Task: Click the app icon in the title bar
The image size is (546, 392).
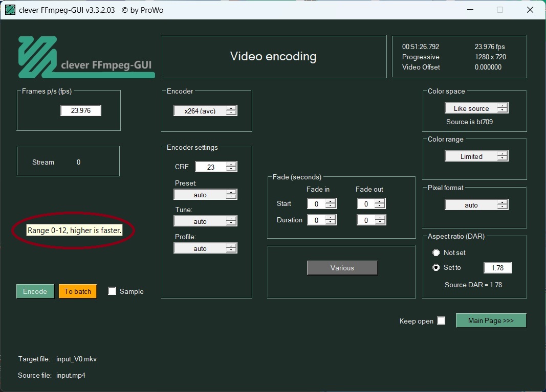Action: click(10, 10)
